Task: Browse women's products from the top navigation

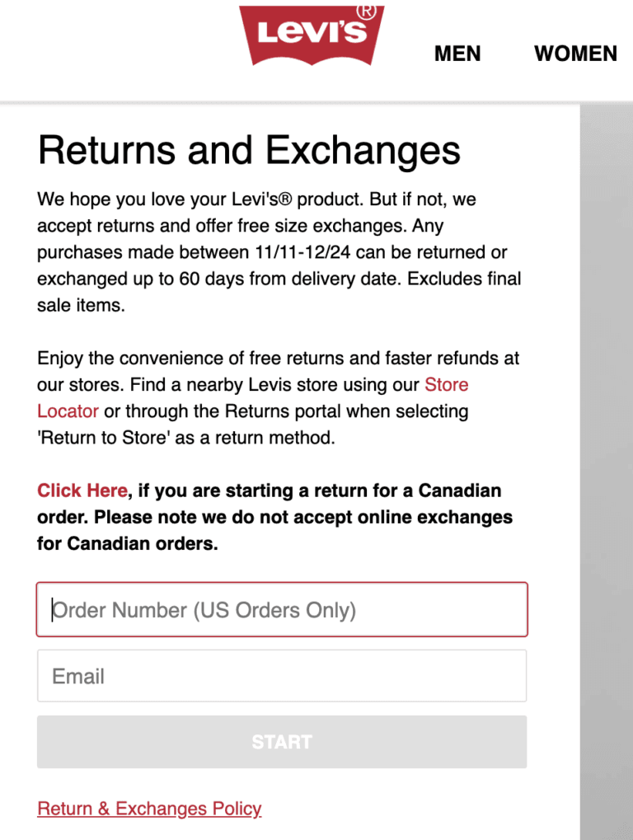Action: pos(575,54)
